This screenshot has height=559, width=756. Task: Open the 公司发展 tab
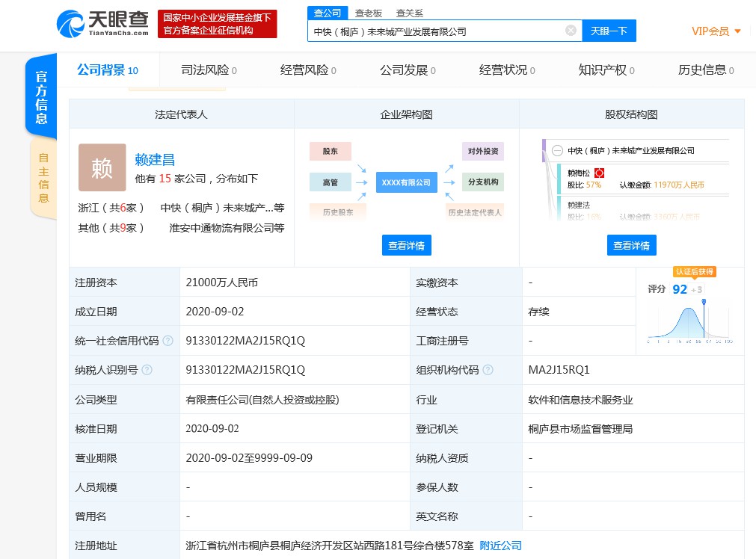[408, 70]
